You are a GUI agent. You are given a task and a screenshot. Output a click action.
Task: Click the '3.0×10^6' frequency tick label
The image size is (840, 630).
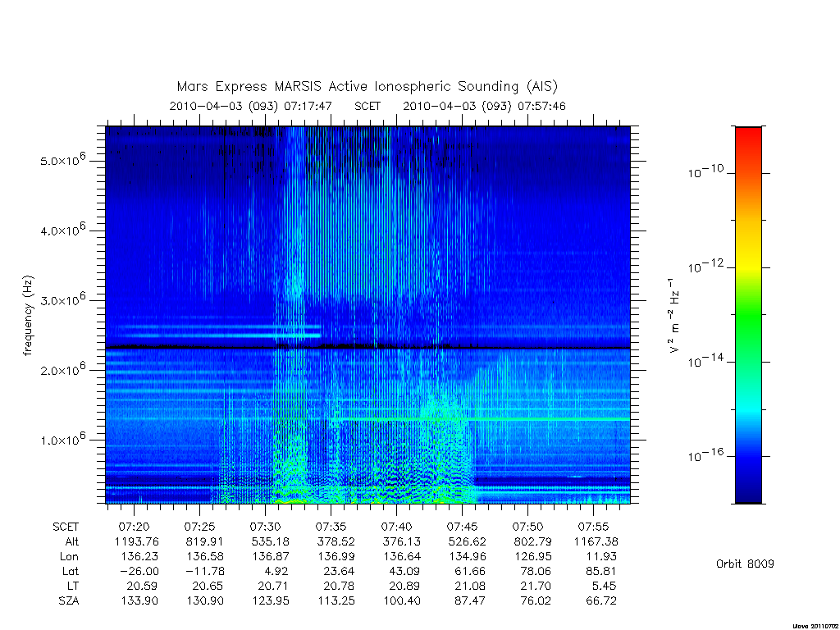pos(62,299)
